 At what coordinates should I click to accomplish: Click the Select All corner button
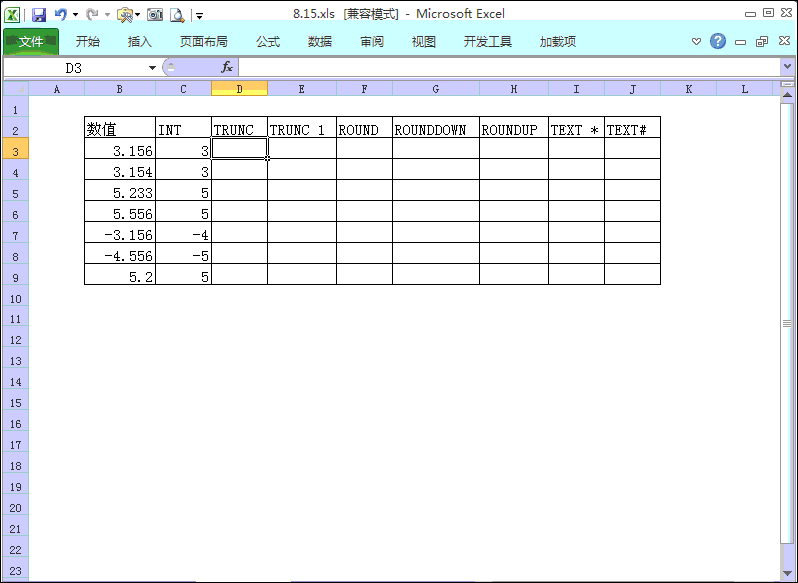point(16,89)
